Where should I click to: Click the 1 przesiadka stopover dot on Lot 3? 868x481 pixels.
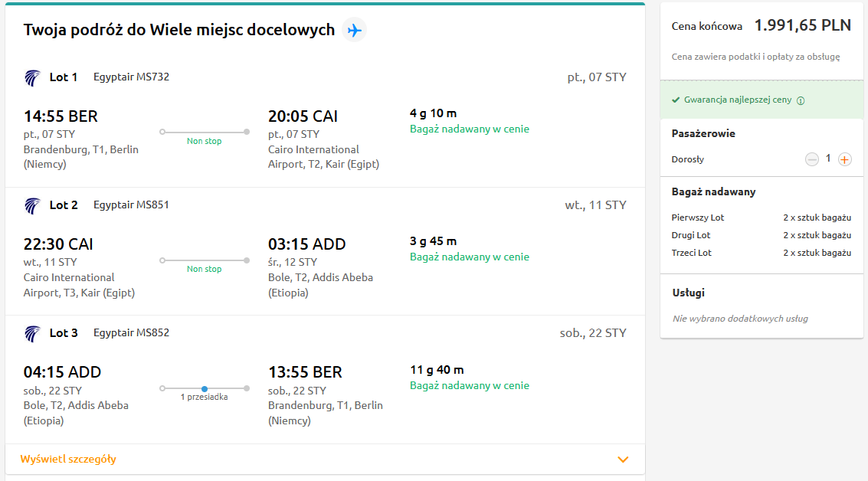tap(205, 389)
